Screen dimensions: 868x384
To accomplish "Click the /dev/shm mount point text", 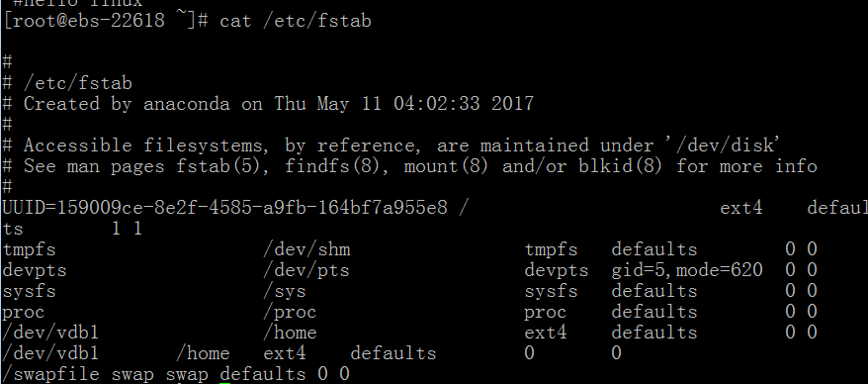I will click(x=306, y=249).
